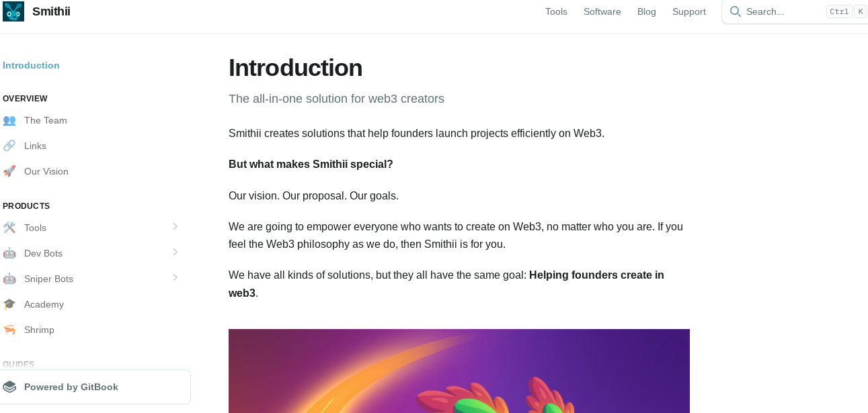The image size is (868, 413).
Task: Expand the Dev Bots chevron
Action: point(175,253)
